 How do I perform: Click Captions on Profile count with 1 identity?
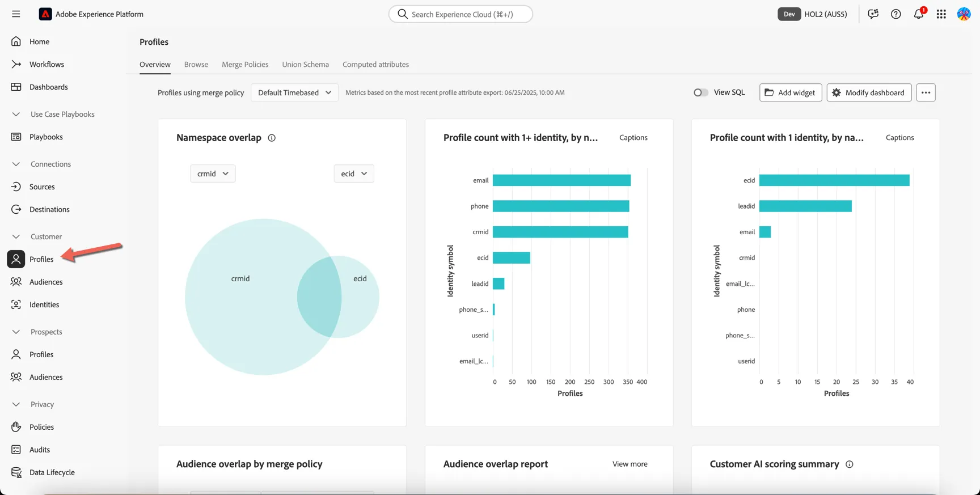coord(900,138)
